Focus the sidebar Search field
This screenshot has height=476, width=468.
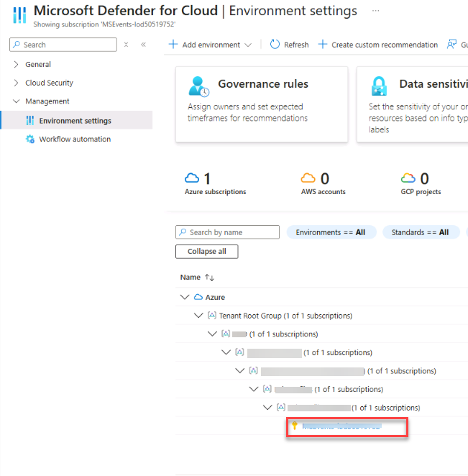click(x=63, y=45)
